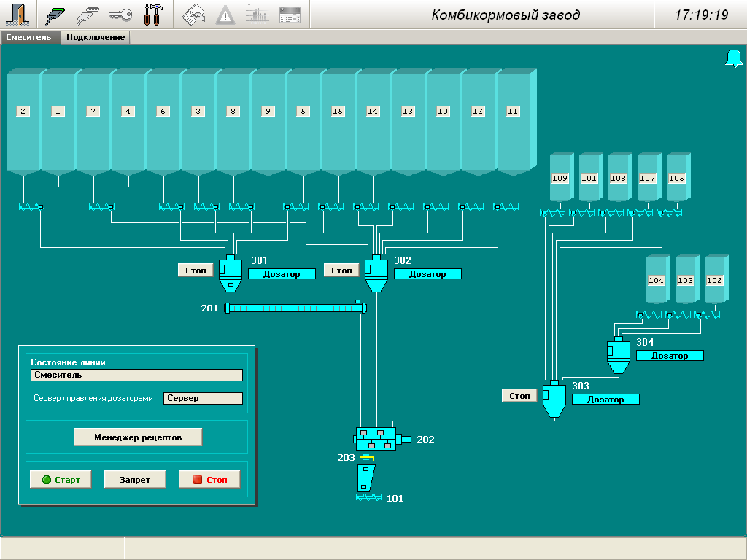This screenshot has height=560, width=747.
Task: Click the alarm bell icon
Action: pyautogui.click(x=733, y=59)
